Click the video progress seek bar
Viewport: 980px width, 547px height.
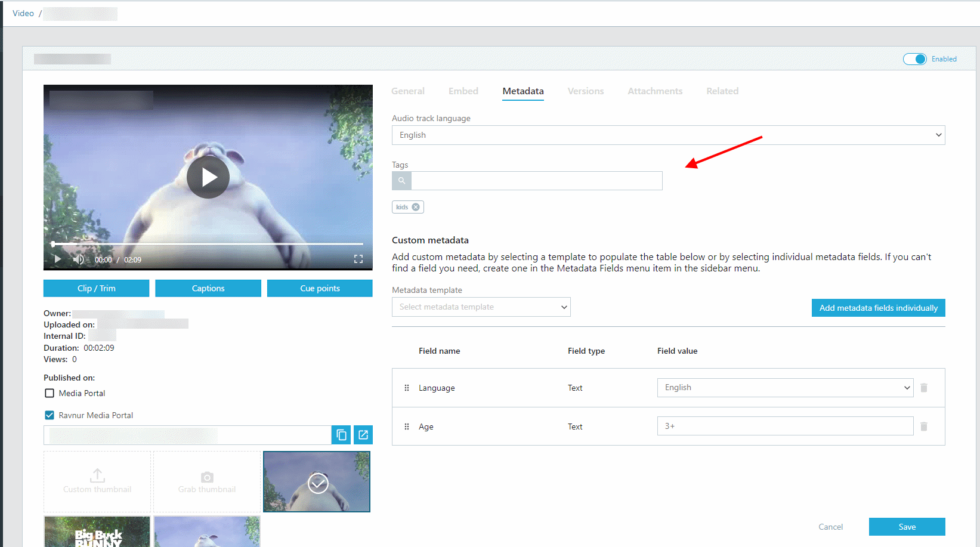pos(208,244)
